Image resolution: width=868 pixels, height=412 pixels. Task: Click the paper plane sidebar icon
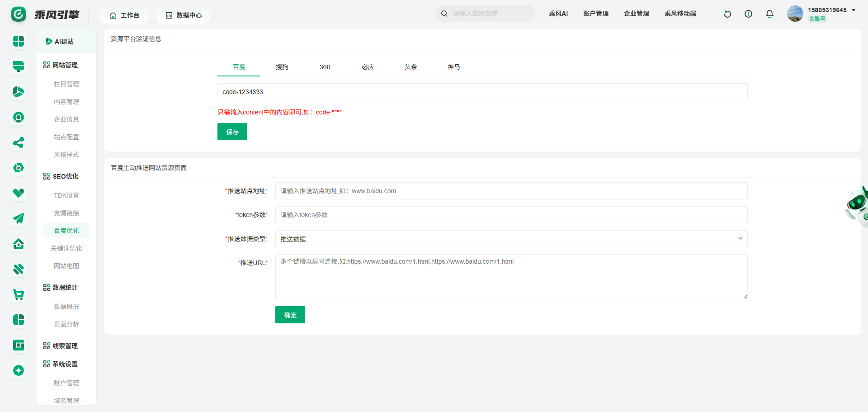tap(19, 218)
